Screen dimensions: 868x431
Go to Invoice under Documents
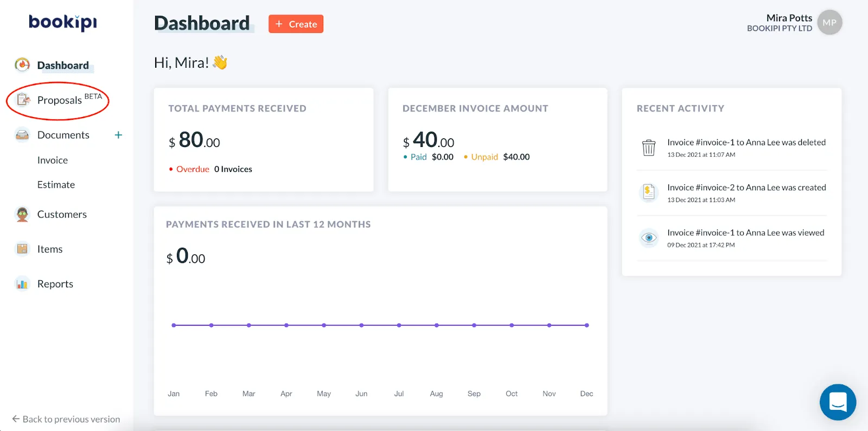pyautogui.click(x=53, y=160)
